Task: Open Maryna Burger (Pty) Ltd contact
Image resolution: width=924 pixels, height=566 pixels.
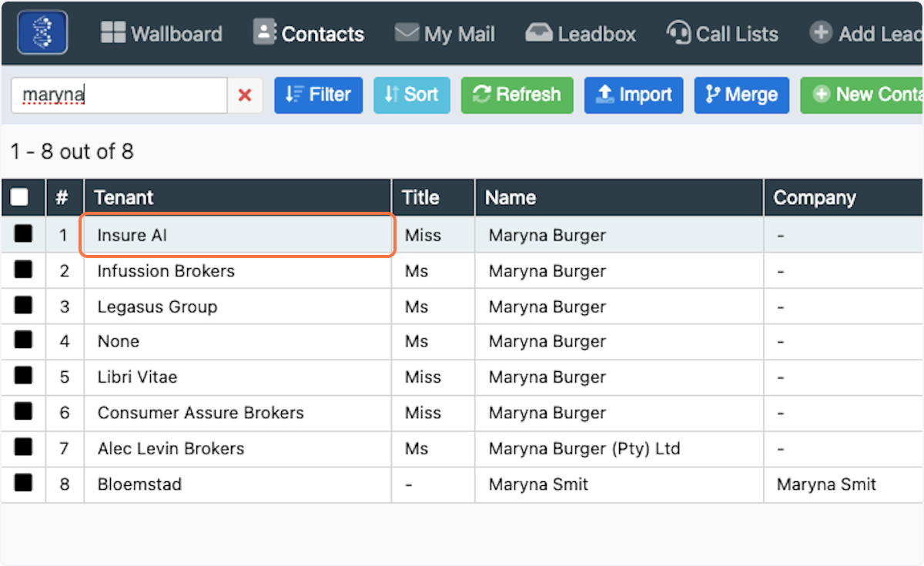Action: pos(584,448)
